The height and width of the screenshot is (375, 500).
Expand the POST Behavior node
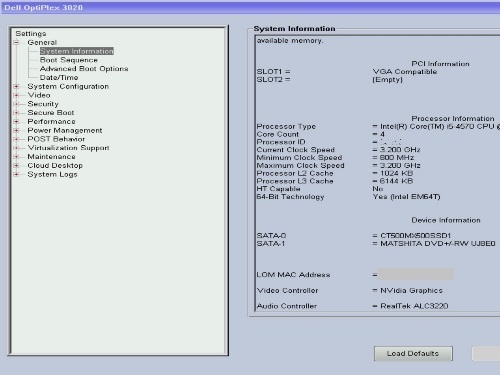point(16,139)
